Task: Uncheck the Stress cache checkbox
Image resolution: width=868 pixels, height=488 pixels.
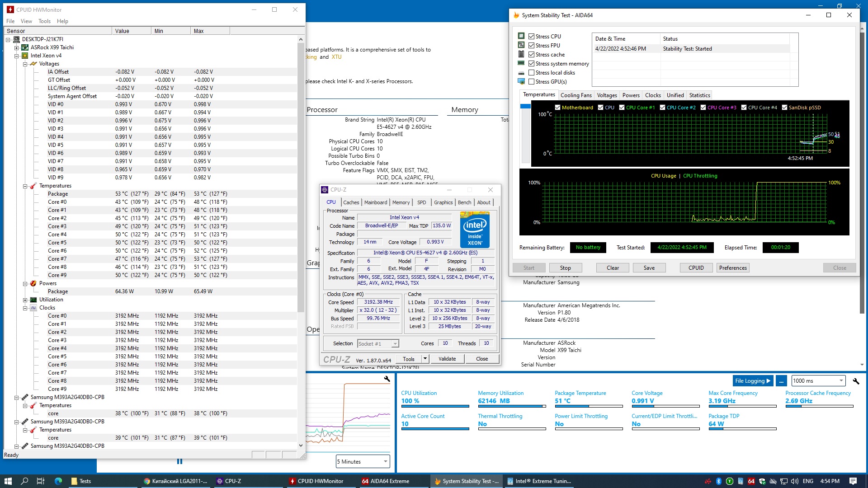Action: [532, 55]
